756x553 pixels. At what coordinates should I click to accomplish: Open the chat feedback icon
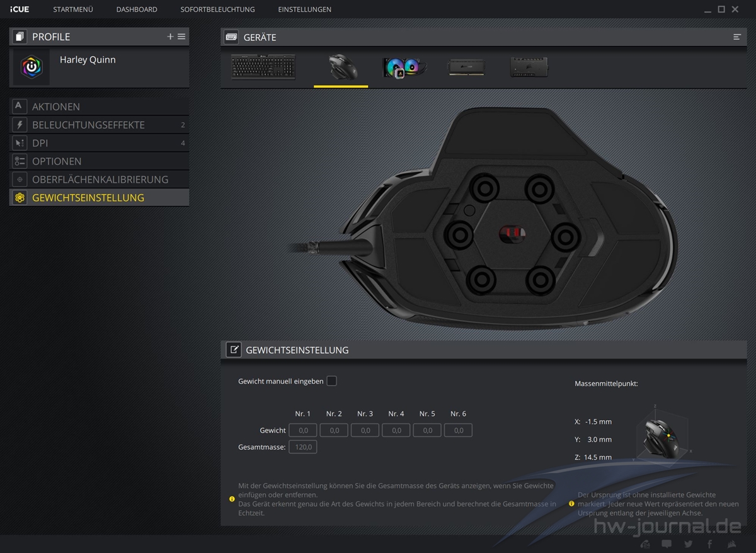tap(667, 544)
